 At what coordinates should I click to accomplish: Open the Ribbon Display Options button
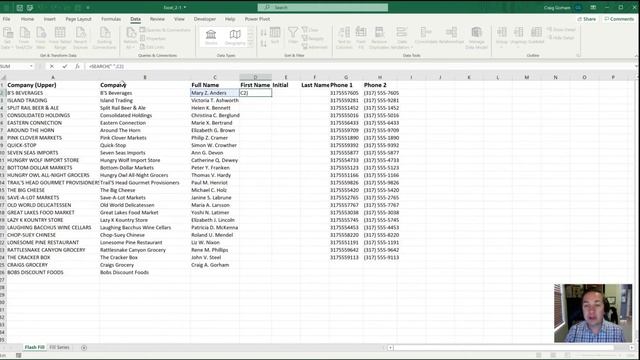[x=593, y=7]
